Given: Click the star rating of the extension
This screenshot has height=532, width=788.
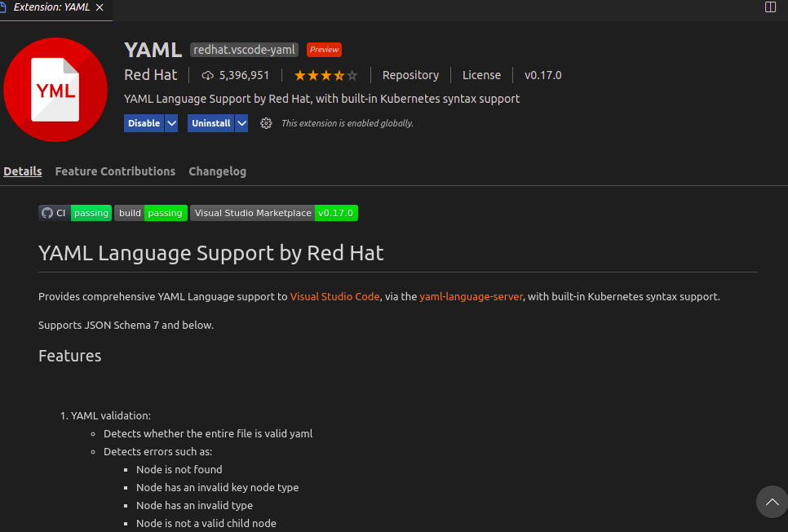Looking at the screenshot, I should (325, 75).
